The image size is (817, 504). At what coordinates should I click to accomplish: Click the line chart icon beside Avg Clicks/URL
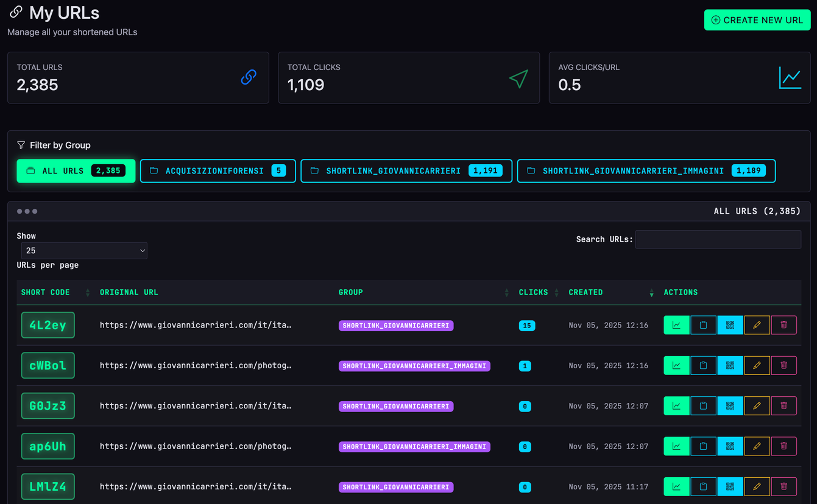click(790, 77)
